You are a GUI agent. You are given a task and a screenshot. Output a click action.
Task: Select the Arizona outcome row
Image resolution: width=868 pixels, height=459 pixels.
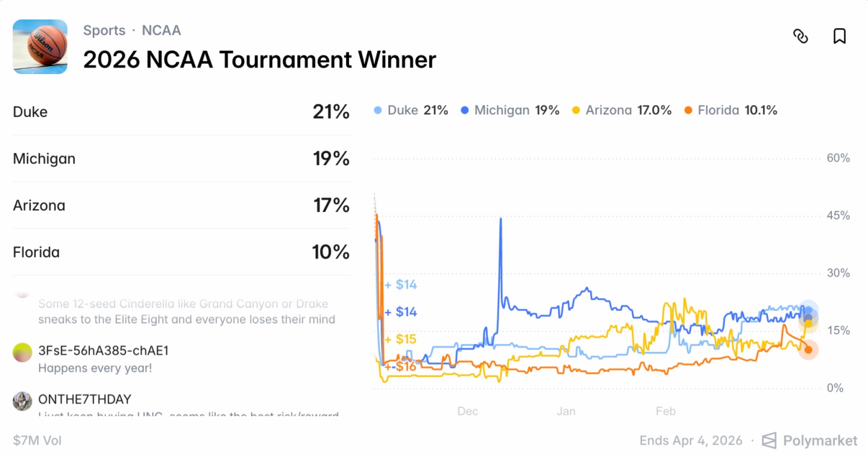[181, 205]
